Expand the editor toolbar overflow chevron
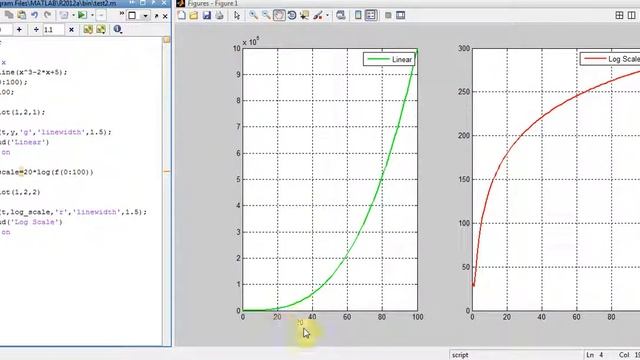Screen dimensions: 640x360 click(x=122, y=13)
